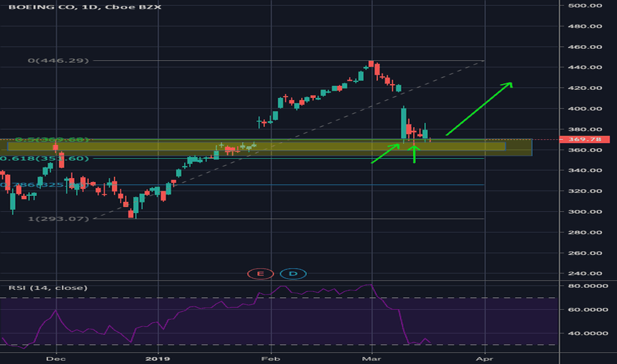Click the 60.0000 RSI axis label

point(588,310)
